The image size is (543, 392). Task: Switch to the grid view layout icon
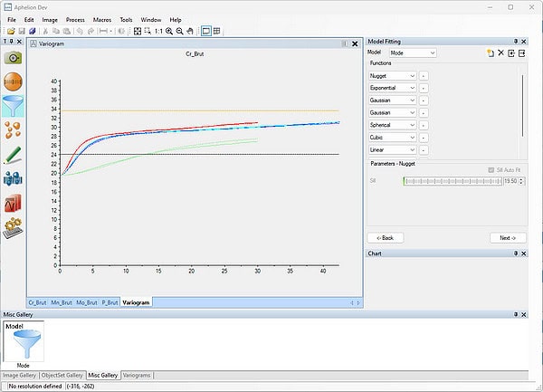217,31
